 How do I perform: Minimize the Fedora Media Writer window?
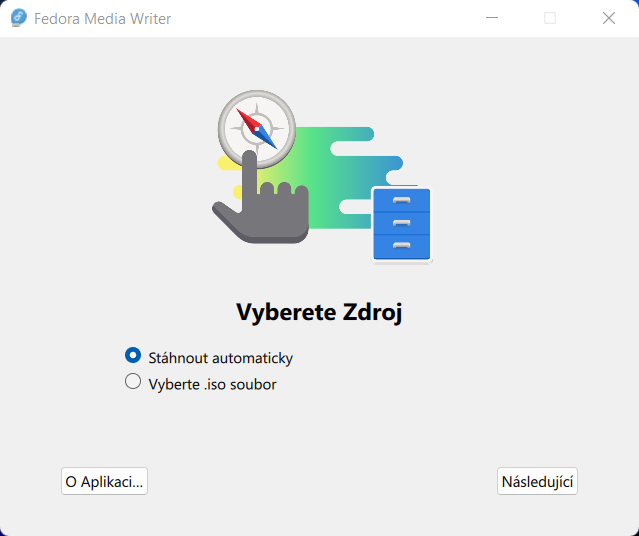(491, 18)
